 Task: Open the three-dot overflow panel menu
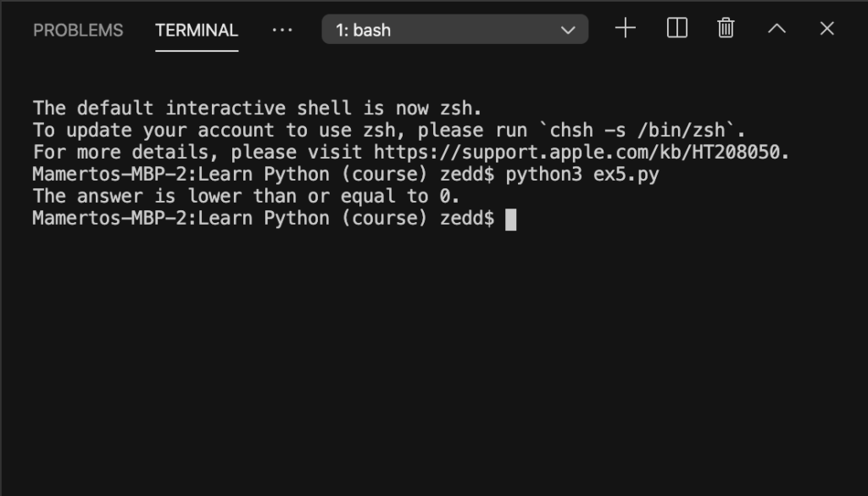coord(282,30)
